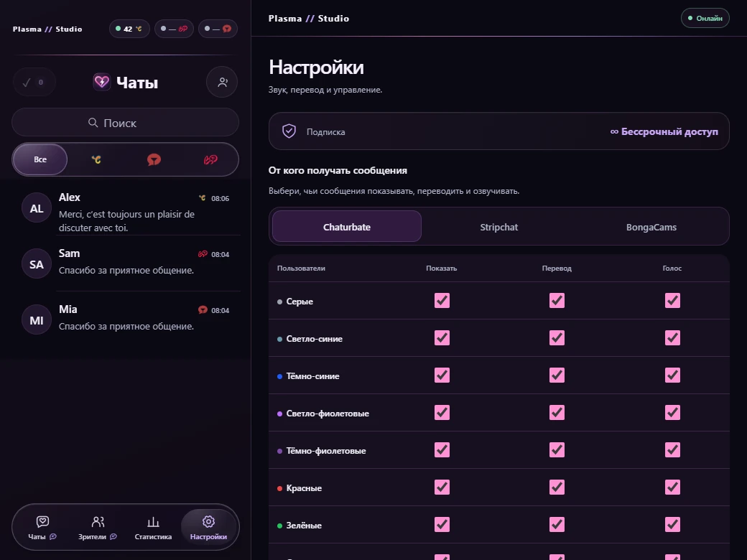Click the Онлайн status badge
Viewport: 747px width, 560px height.
[705, 18]
